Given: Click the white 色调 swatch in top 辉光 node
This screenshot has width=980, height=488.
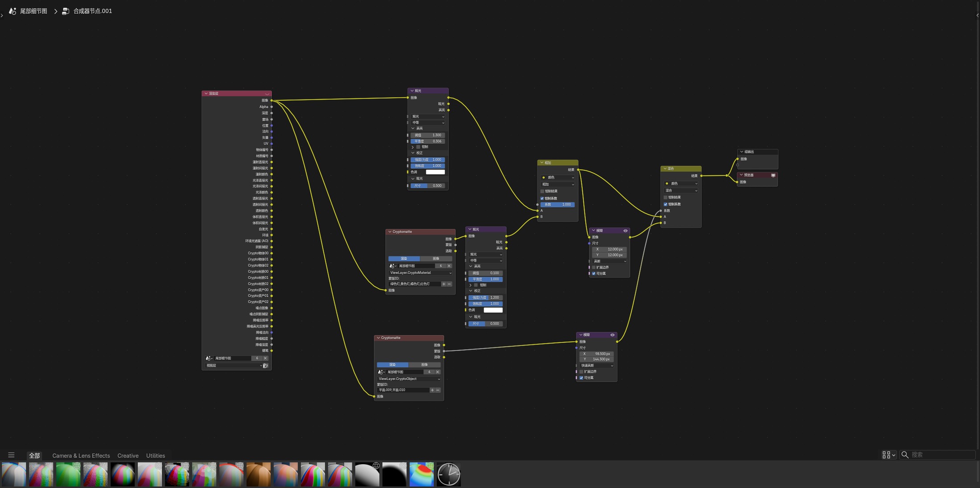Looking at the screenshot, I should (435, 172).
